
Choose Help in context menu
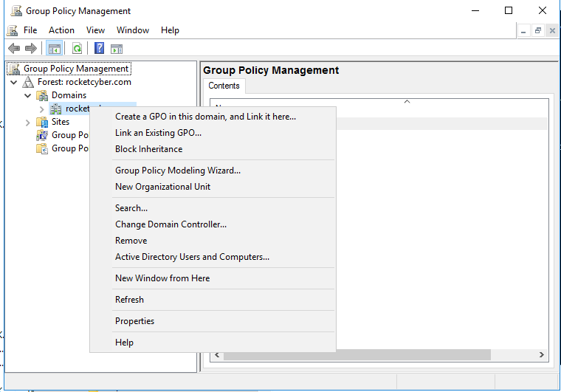[213, 343]
